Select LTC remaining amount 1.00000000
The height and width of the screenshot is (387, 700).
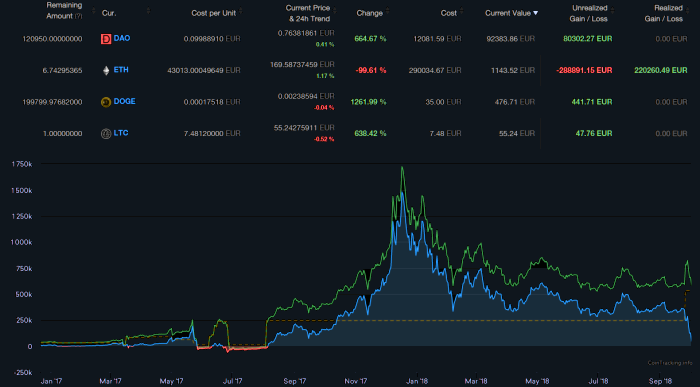click(x=62, y=133)
